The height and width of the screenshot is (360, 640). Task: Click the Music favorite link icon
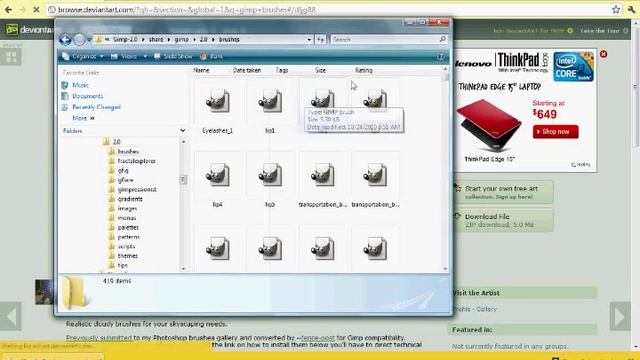64,85
